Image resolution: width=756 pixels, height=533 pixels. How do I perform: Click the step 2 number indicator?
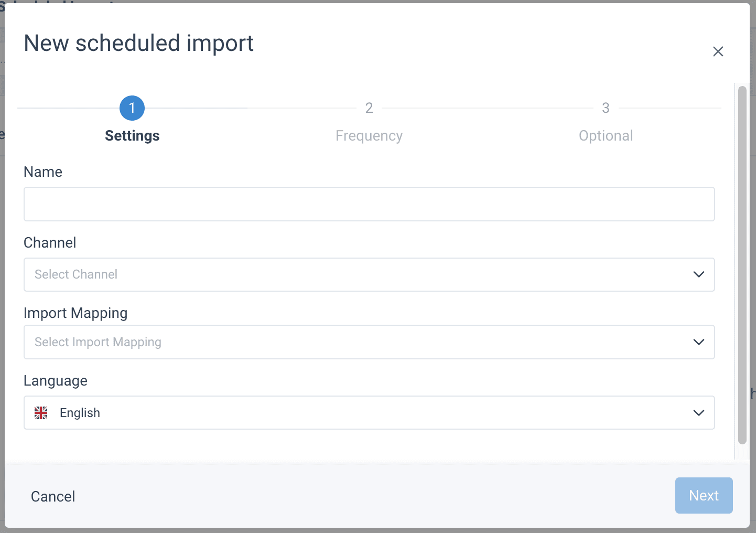(369, 108)
